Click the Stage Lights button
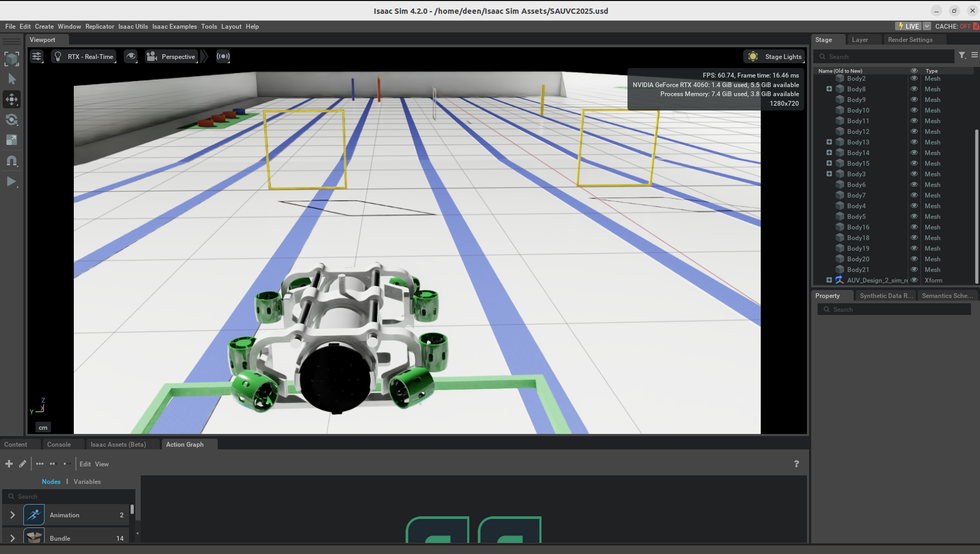 pos(775,57)
